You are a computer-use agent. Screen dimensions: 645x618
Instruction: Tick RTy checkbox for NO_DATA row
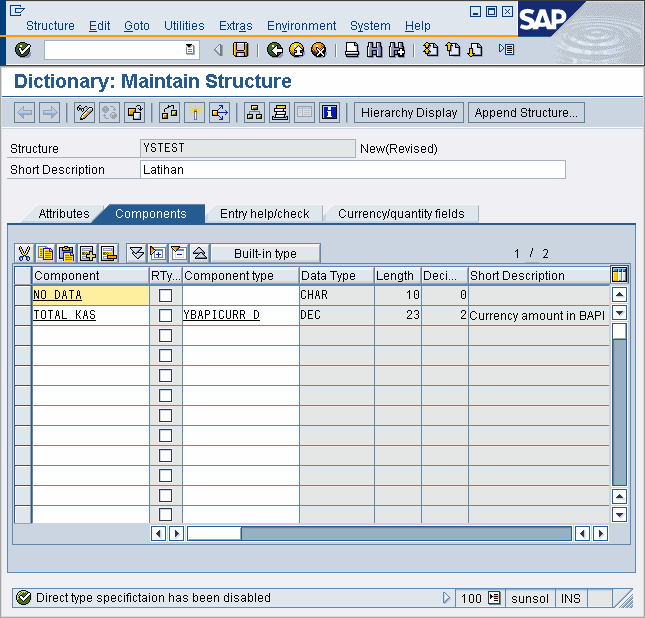(165, 295)
